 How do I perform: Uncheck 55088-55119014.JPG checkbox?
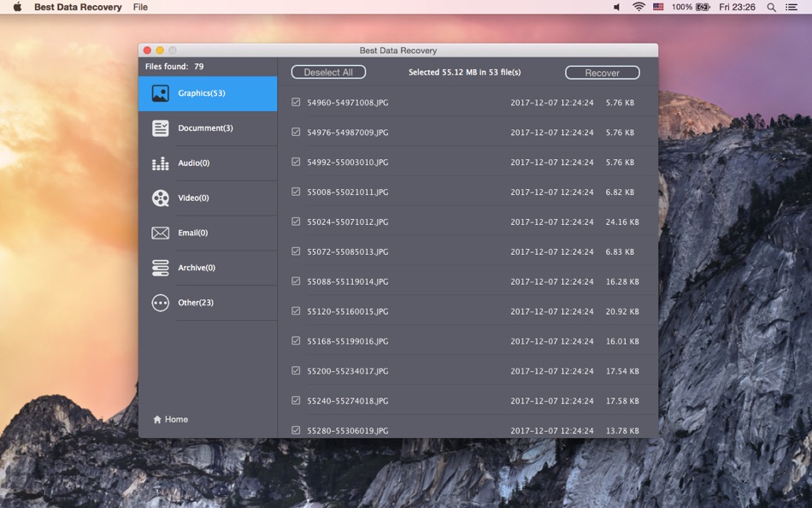pos(296,281)
